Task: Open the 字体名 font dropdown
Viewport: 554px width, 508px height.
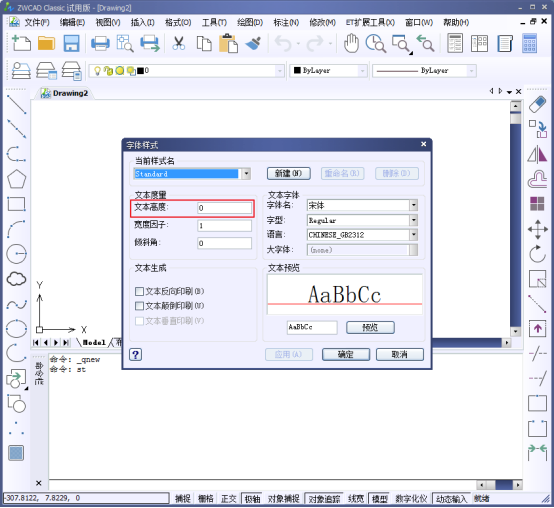Action: 413,205
